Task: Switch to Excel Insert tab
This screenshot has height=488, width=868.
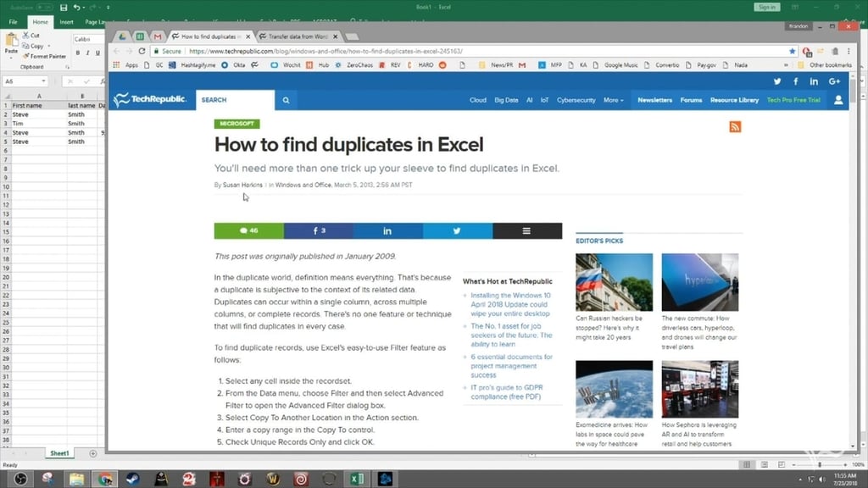Action: [x=66, y=22]
